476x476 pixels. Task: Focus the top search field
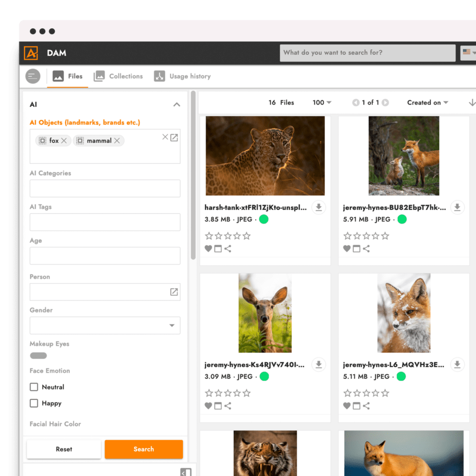coord(368,53)
